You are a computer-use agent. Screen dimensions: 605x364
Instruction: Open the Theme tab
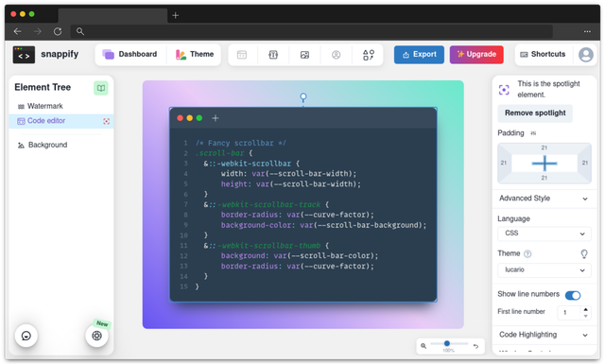(x=195, y=55)
